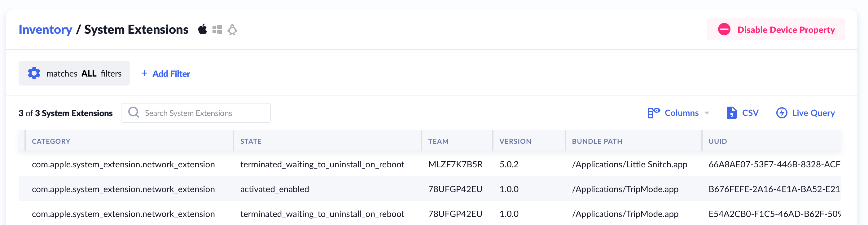Sort by the CATEGORY column header
The image size is (868, 225).
(x=51, y=141)
